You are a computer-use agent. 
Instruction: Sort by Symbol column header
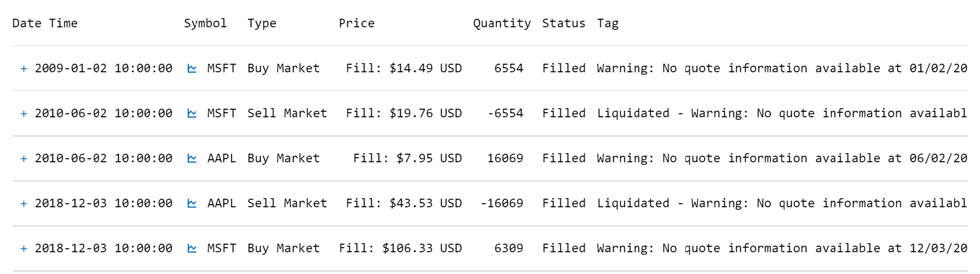[205, 23]
